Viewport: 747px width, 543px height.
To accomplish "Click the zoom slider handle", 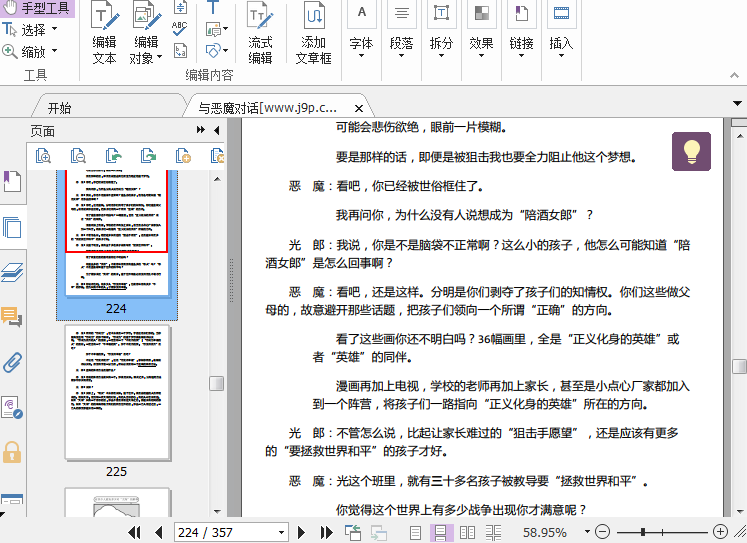I will pos(643,532).
